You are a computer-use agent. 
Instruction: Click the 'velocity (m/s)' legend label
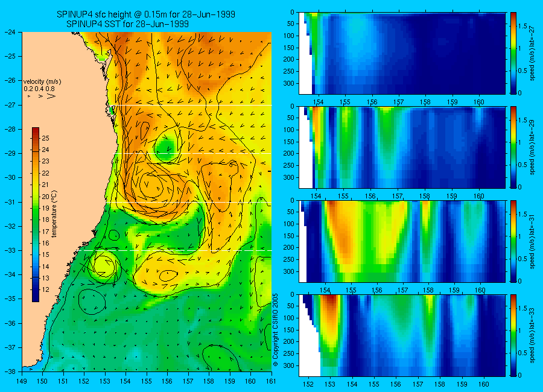coord(42,82)
